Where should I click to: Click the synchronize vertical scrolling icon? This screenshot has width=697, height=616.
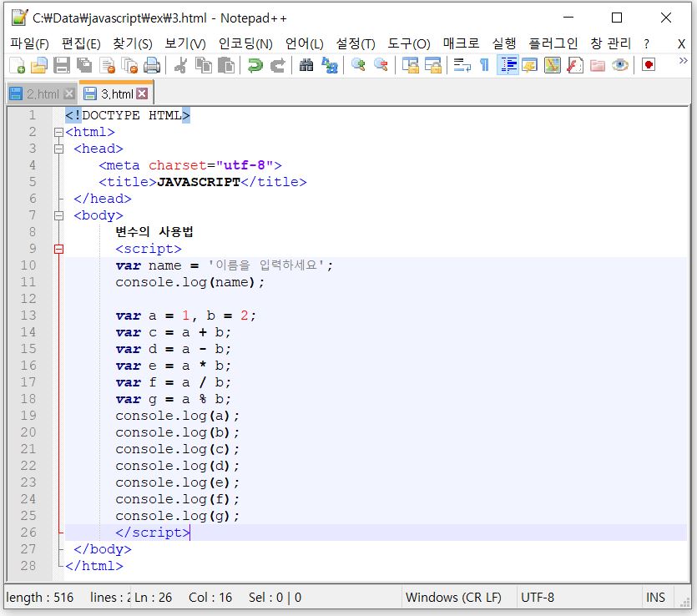point(411,65)
